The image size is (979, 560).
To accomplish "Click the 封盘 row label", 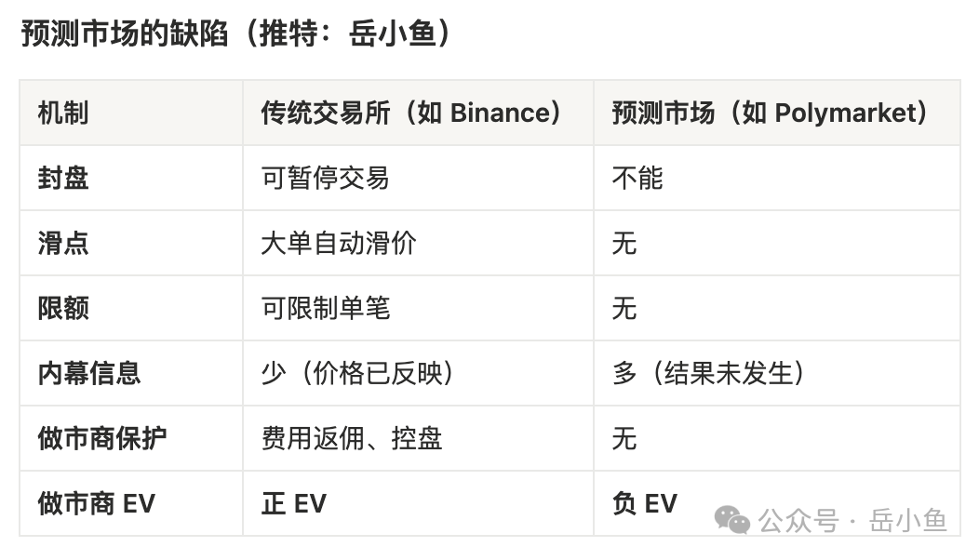I will pos(63,178).
